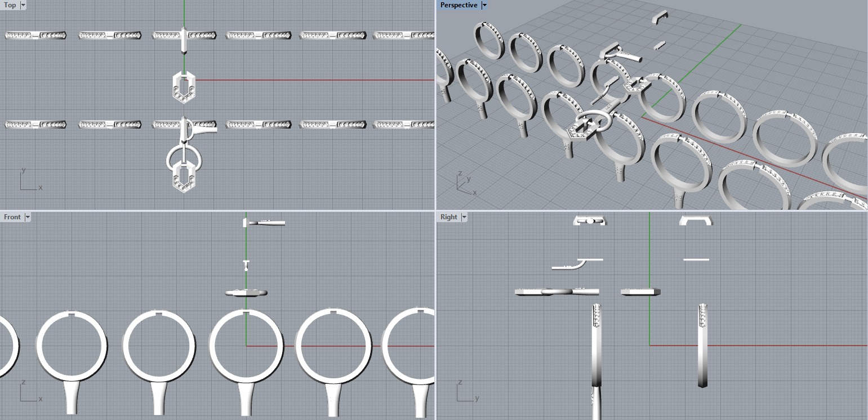Activate the Right viewport title label
This screenshot has height=420, width=868.
click(449, 217)
